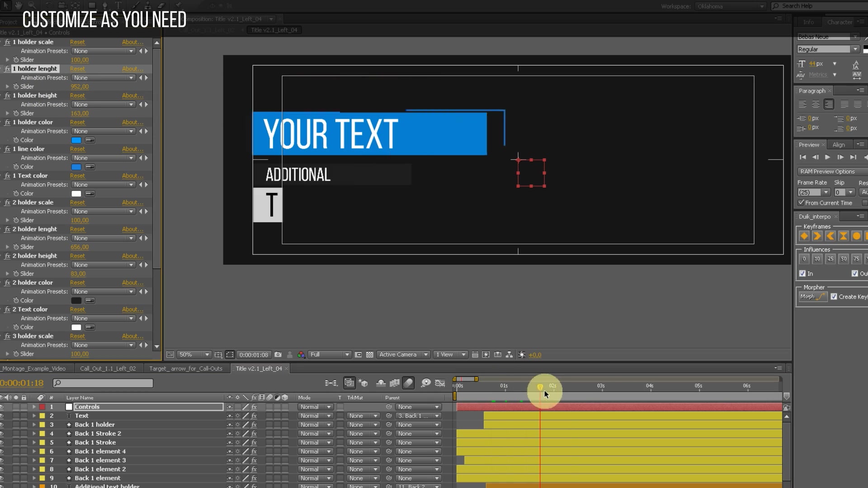Image resolution: width=868 pixels, height=488 pixels.
Task: Select align text left paragraph icon
Action: 802,104
